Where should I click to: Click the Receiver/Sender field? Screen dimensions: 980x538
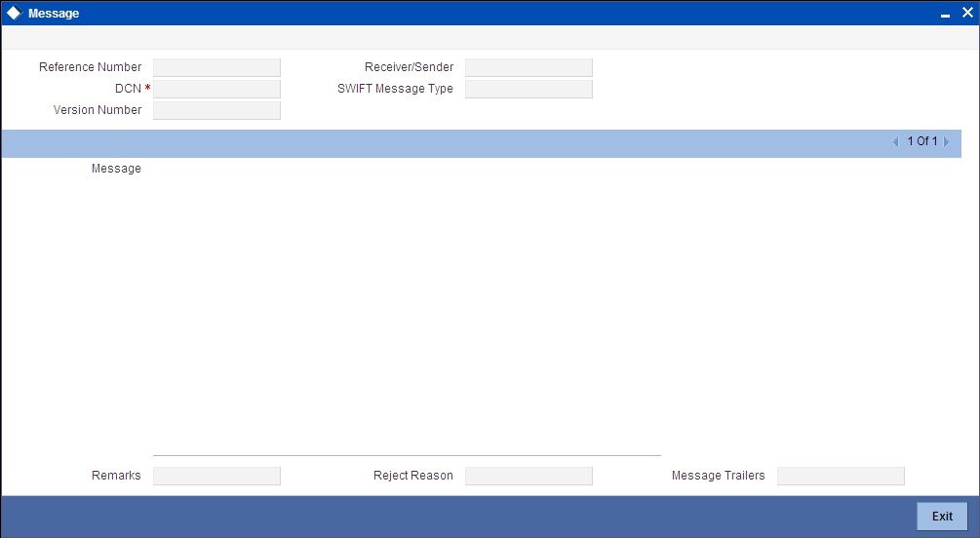point(529,67)
